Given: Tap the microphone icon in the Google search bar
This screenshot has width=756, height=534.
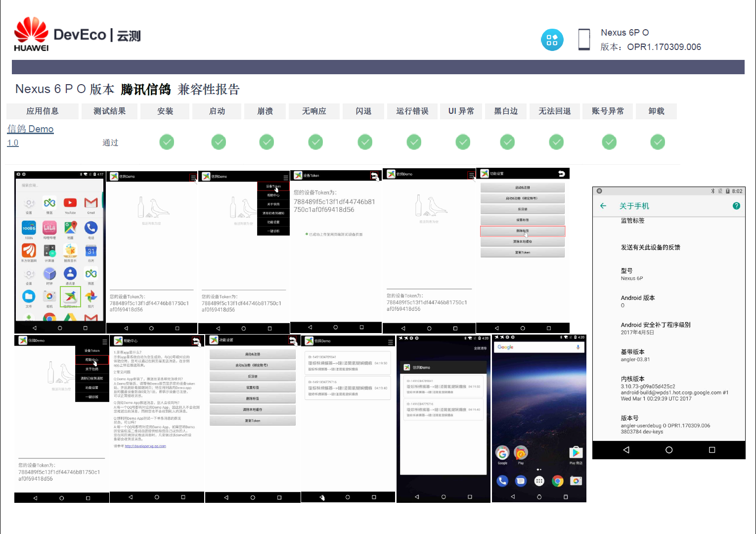Looking at the screenshot, I should [x=578, y=347].
